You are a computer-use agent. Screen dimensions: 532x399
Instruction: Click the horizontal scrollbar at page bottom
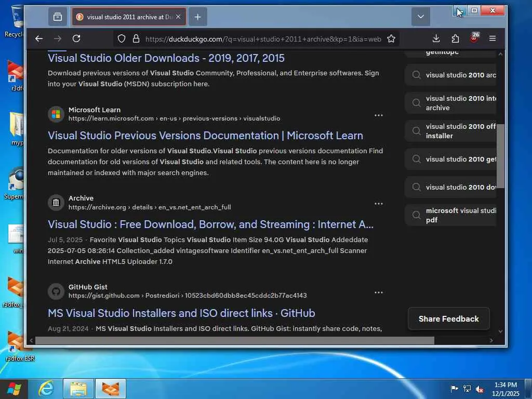click(234, 340)
